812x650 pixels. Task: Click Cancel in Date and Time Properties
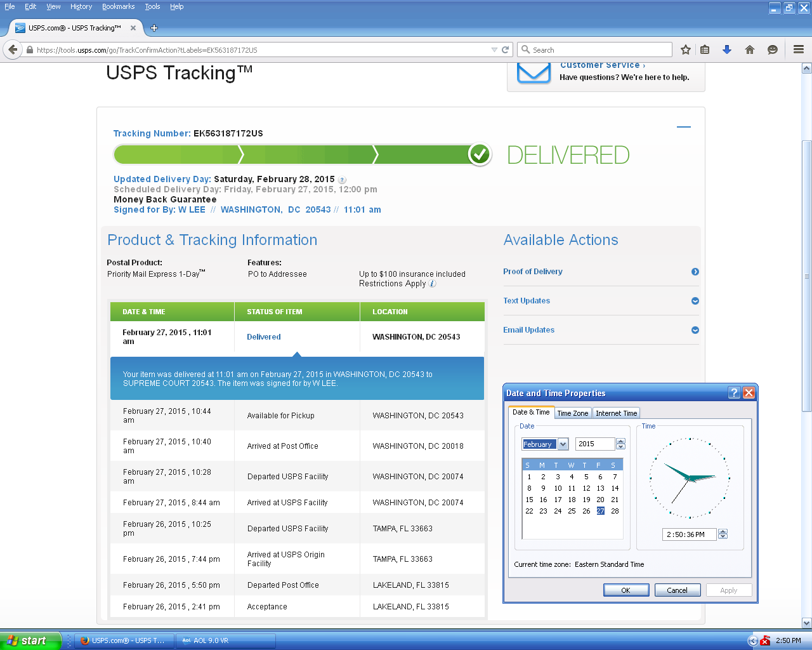[678, 590]
